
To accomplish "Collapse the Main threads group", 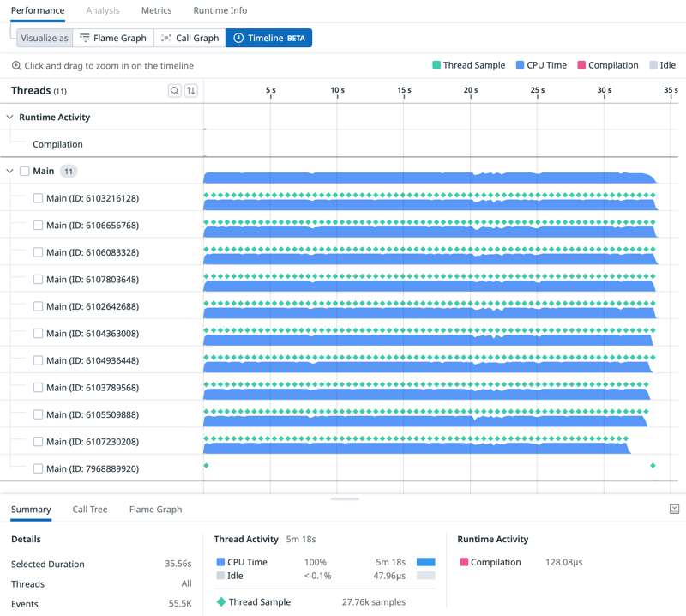I will tap(9, 172).
